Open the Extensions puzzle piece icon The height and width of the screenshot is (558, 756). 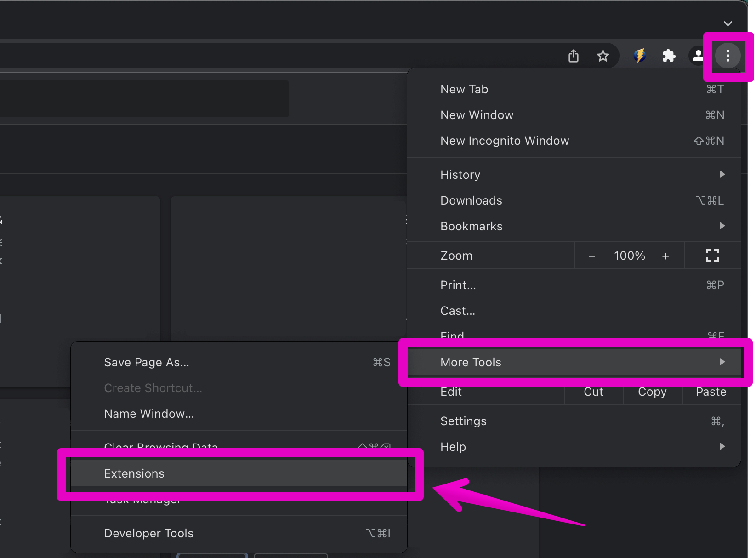pyautogui.click(x=669, y=56)
